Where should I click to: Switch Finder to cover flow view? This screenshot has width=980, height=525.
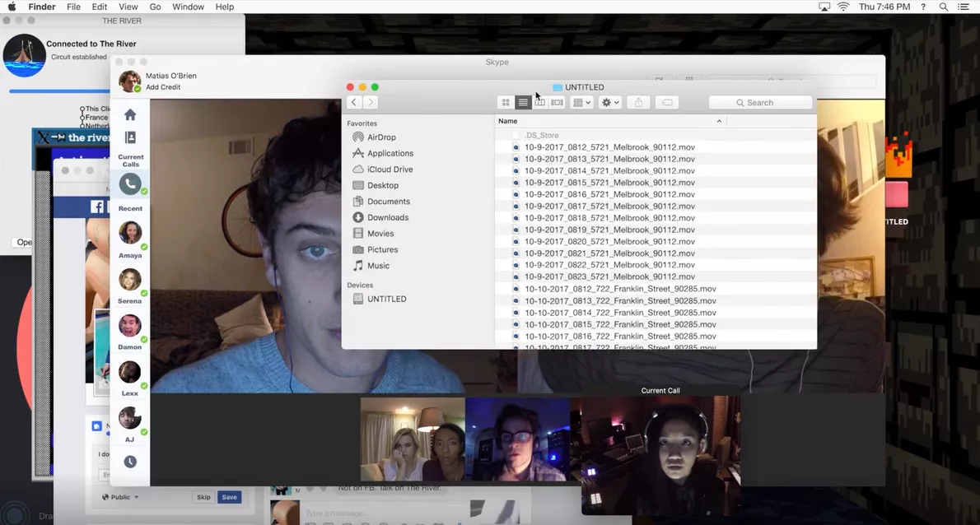[x=557, y=102]
